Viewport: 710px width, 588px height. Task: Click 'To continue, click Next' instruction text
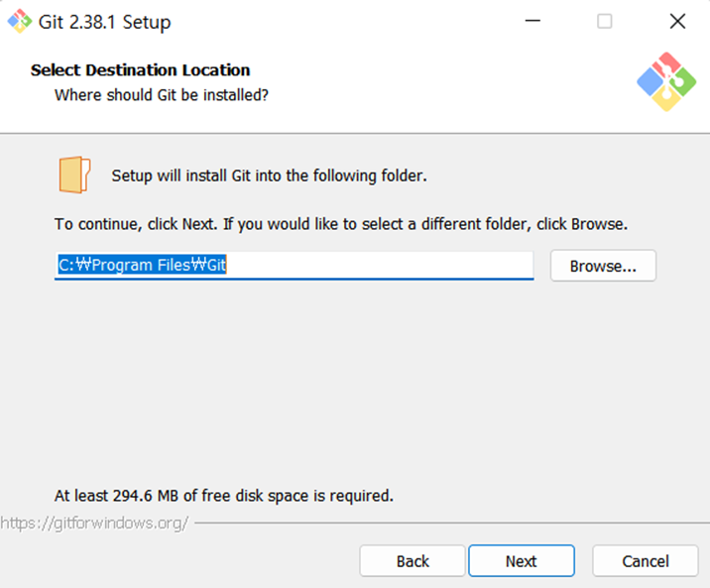(x=341, y=224)
